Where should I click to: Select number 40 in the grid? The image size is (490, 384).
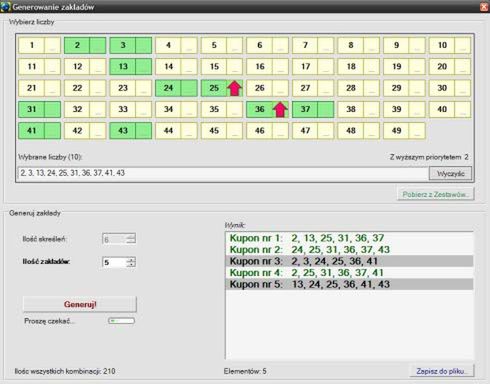point(442,109)
